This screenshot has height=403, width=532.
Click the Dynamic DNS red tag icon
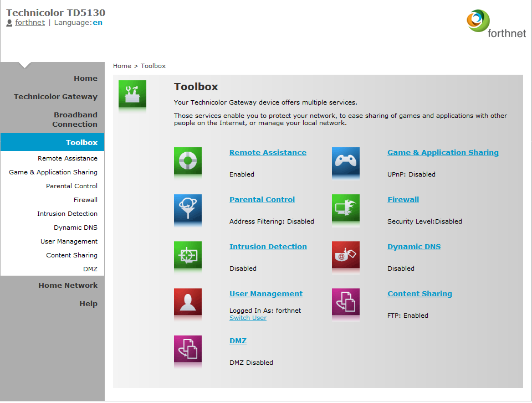[346, 255]
